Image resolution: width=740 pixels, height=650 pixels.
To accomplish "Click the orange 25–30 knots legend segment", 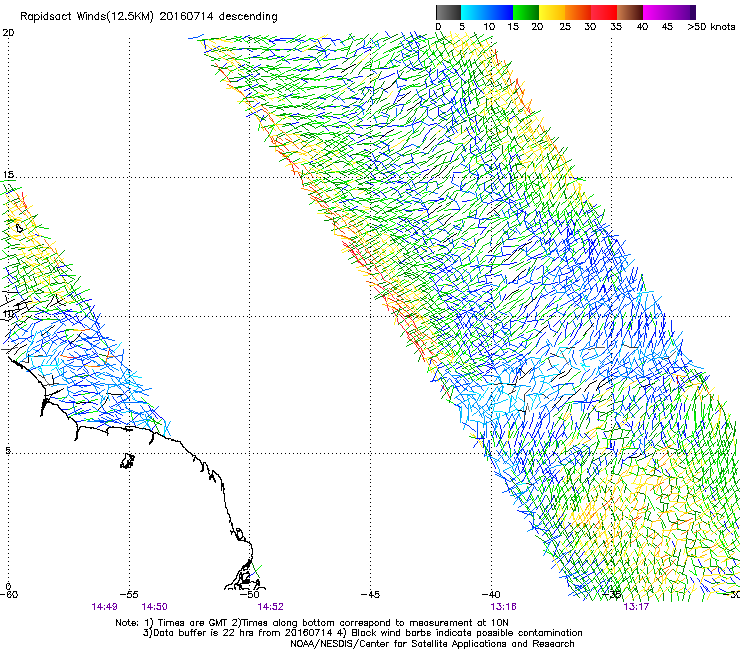I will coord(578,12).
